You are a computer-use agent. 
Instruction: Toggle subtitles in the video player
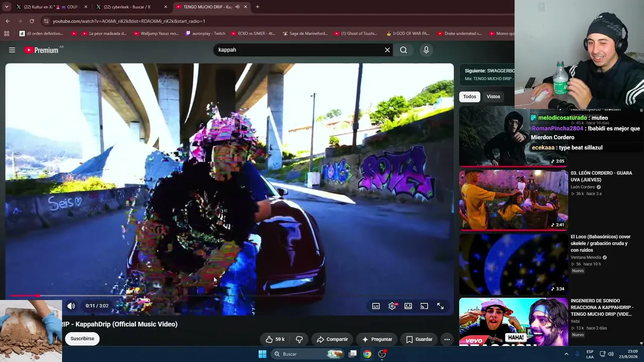click(376, 306)
